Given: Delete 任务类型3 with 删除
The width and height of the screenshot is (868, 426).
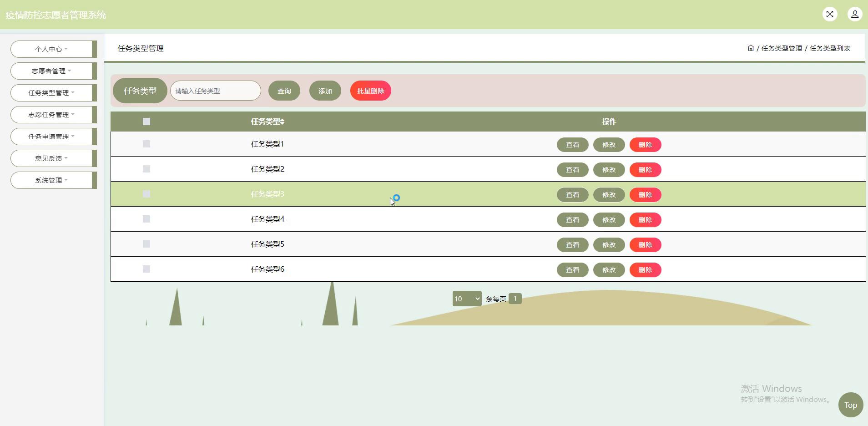Looking at the screenshot, I should [646, 195].
